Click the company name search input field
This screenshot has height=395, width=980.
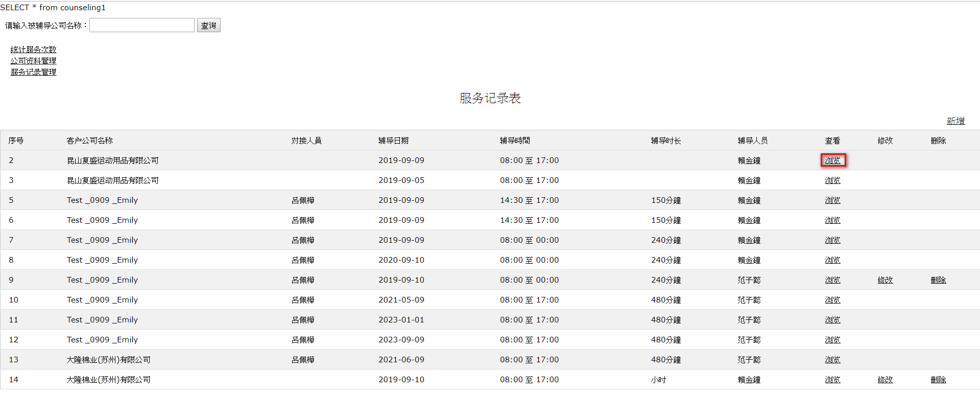click(x=141, y=25)
